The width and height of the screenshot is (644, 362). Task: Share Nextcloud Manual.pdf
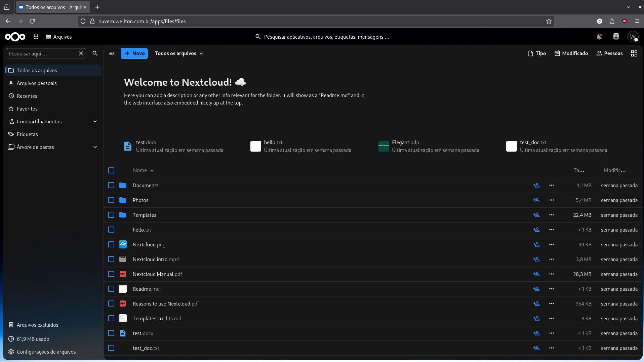point(536,274)
